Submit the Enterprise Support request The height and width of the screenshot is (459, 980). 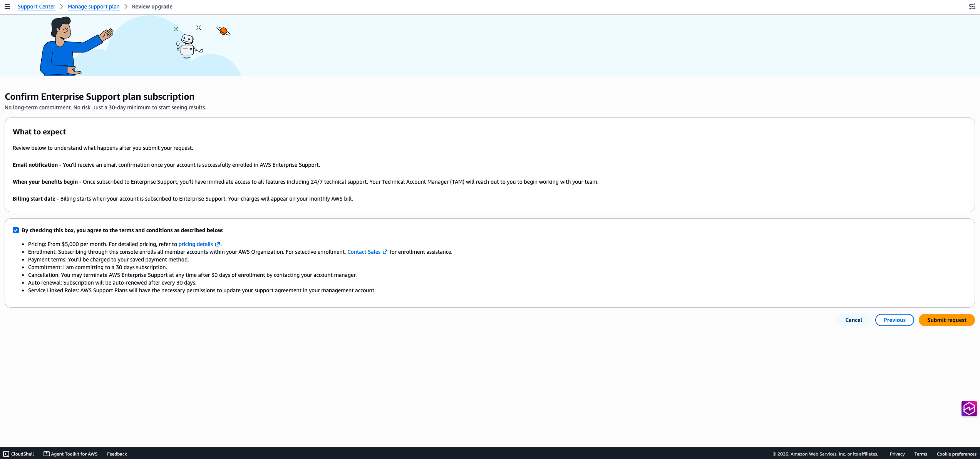pyautogui.click(x=946, y=320)
